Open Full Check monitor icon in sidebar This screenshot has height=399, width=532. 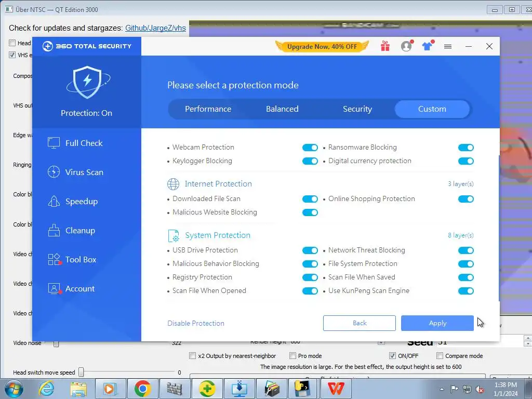pyautogui.click(x=54, y=143)
